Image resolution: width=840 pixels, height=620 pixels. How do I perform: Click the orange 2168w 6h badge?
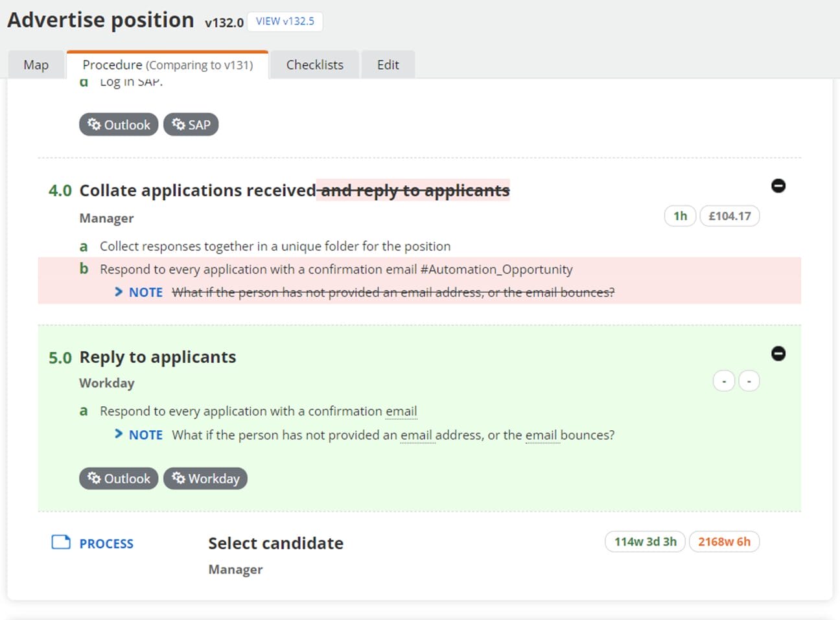724,542
